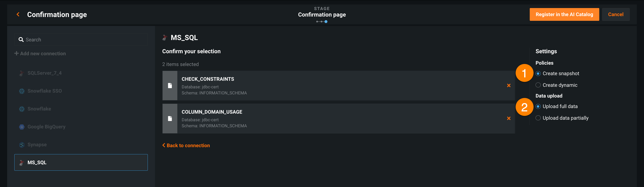Click the stage progress indicator dots
Viewport: 644px width, 187px height.
322,22
